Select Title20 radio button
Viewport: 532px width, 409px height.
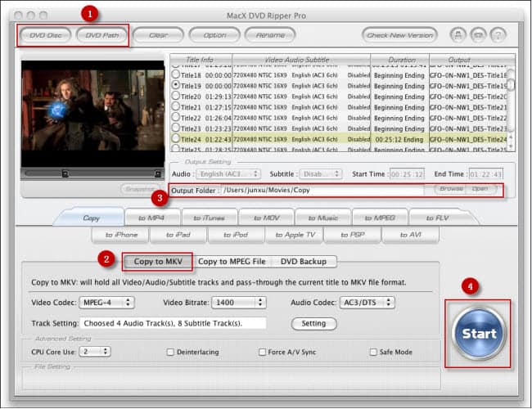pos(176,96)
